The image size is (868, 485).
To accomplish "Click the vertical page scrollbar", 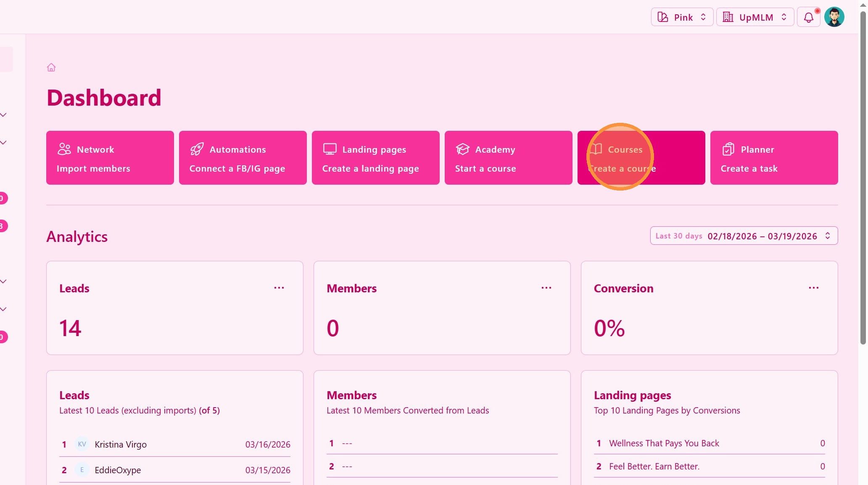I will point(863,177).
